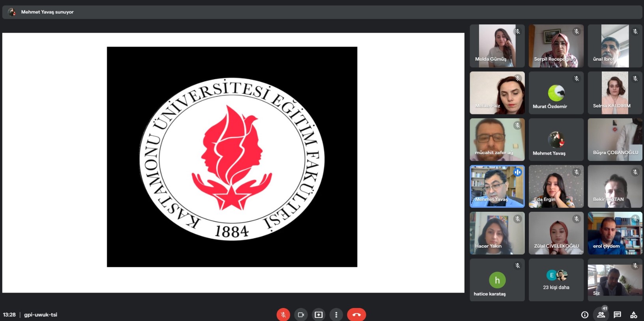The image size is (644, 321).
Task: Open the meeting details info icon
Action: tap(585, 315)
